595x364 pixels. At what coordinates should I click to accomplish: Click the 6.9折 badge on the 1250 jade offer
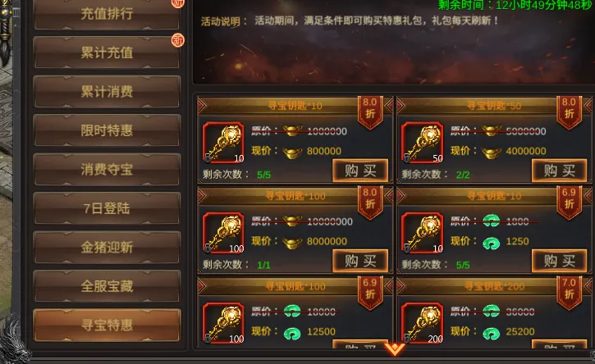[569, 202]
